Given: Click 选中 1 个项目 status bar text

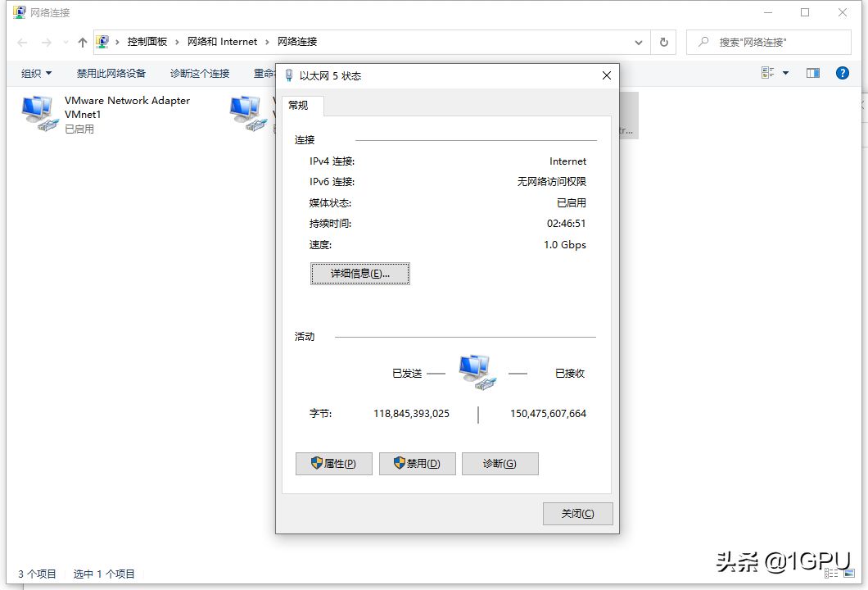Looking at the screenshot, I should pyautogui.click(x=104, y=574).
